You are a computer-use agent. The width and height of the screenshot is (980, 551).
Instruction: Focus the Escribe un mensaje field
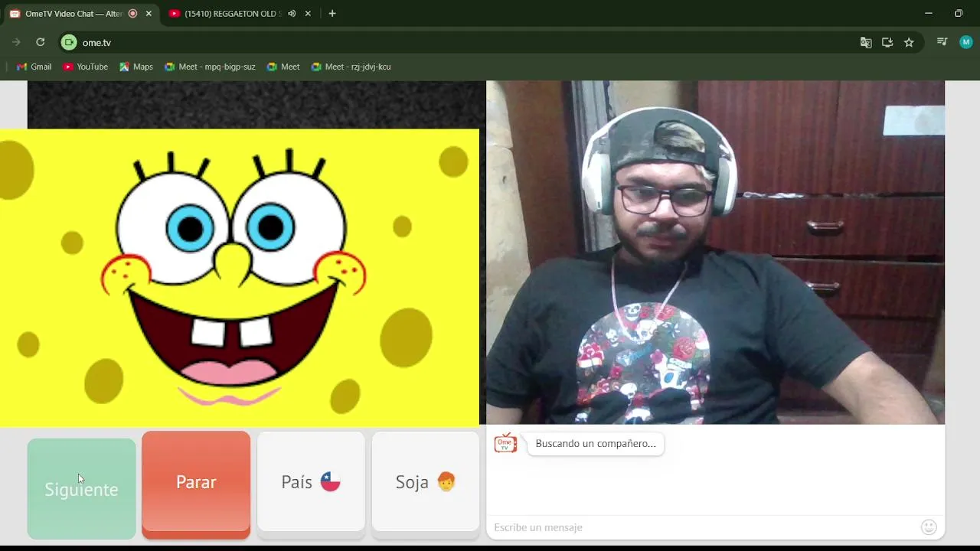point(704,527)
